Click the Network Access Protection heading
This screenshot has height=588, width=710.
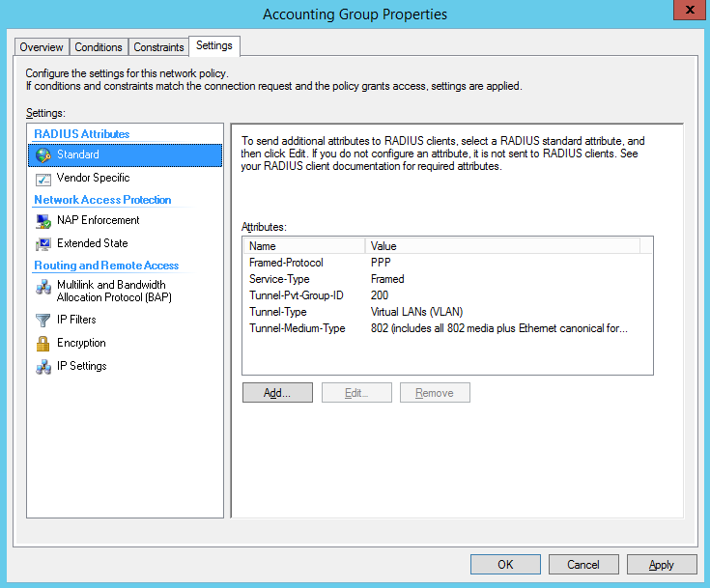pyautogui.click(x=102, y=200)
